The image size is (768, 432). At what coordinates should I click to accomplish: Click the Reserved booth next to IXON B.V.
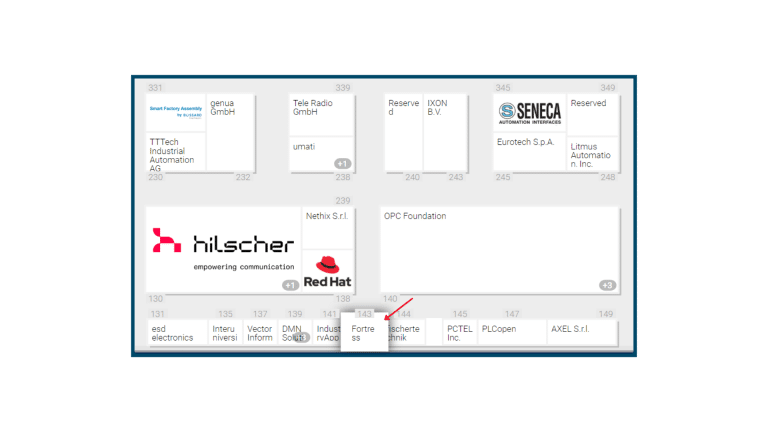click(403, 132)
